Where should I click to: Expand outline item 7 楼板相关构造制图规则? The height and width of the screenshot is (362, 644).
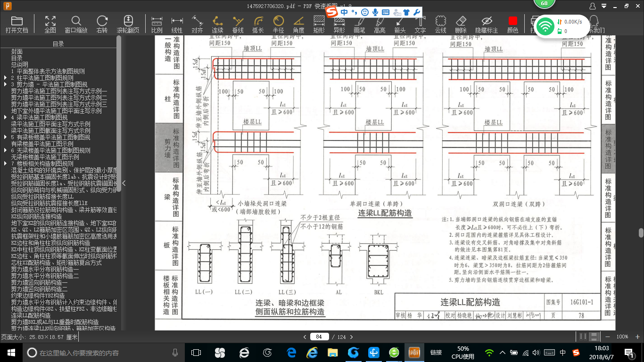coord(5,164)
